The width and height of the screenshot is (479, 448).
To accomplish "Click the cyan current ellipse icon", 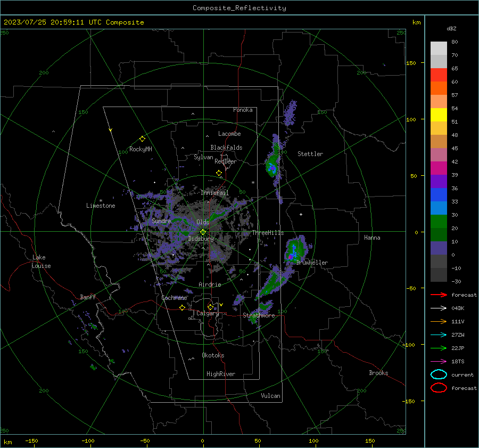I will click(439, 374).
